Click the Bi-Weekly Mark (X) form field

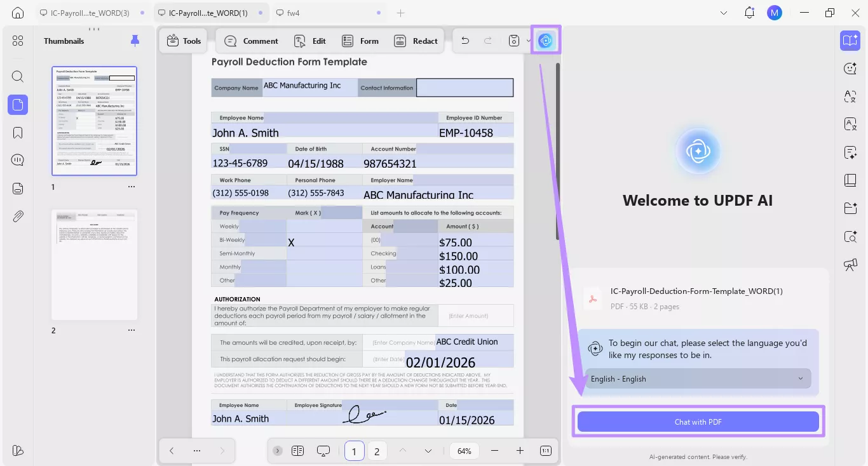324,240
